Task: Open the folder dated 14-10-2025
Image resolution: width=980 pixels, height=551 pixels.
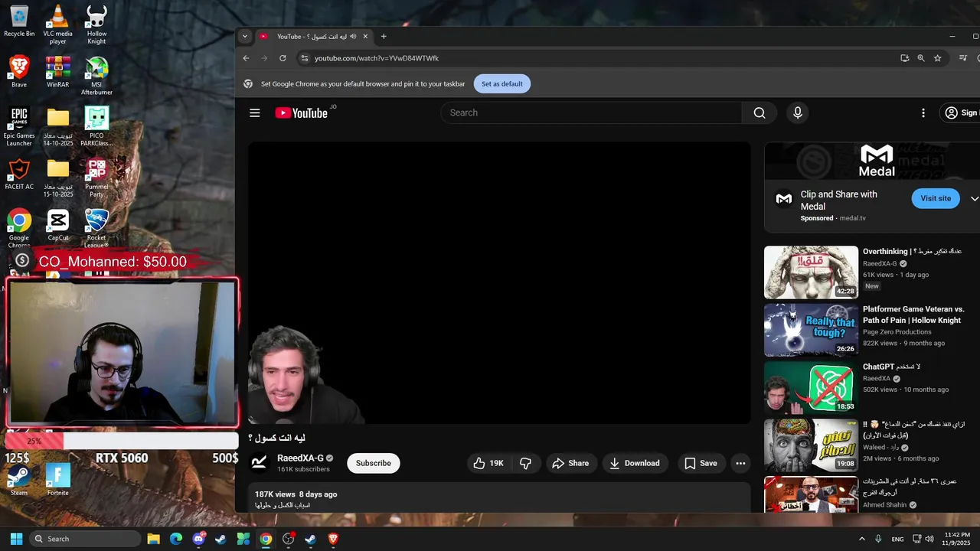Action: point(57,126)
